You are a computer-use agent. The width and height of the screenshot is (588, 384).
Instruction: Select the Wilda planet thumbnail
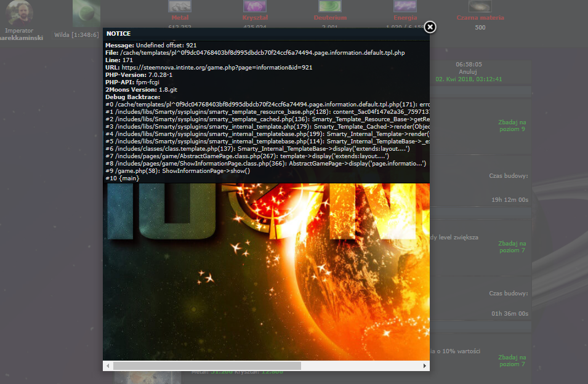(x=86, y=14)
